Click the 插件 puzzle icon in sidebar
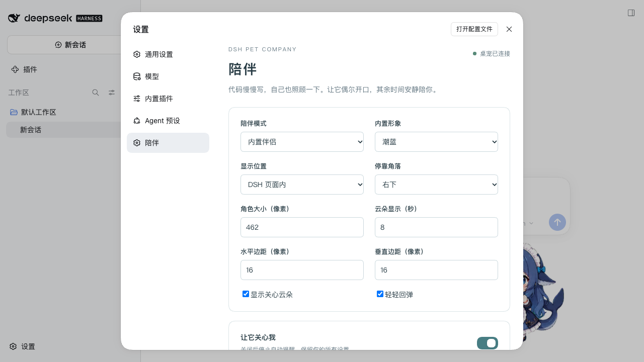644x362 pixels. point(15,69)
